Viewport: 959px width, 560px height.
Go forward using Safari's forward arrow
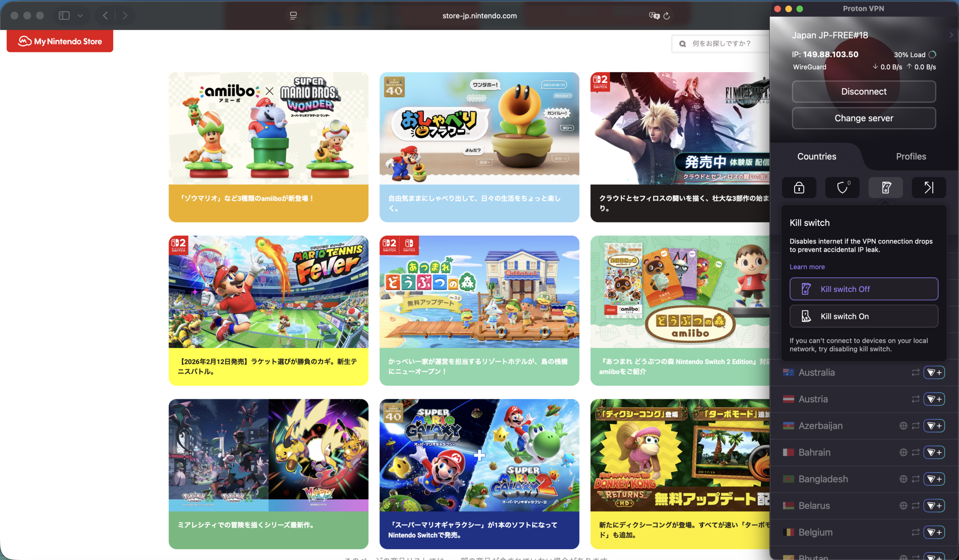125,16
